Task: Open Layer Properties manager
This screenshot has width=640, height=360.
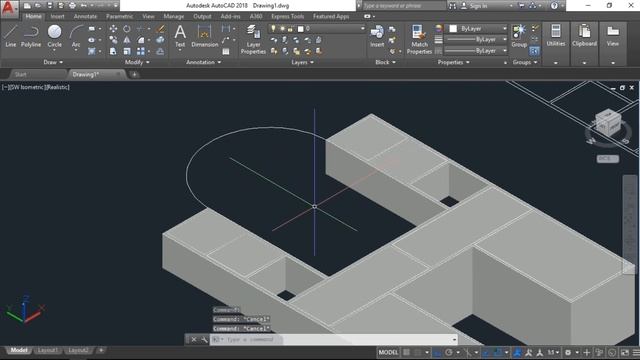Action: click(x=253, y=39)
